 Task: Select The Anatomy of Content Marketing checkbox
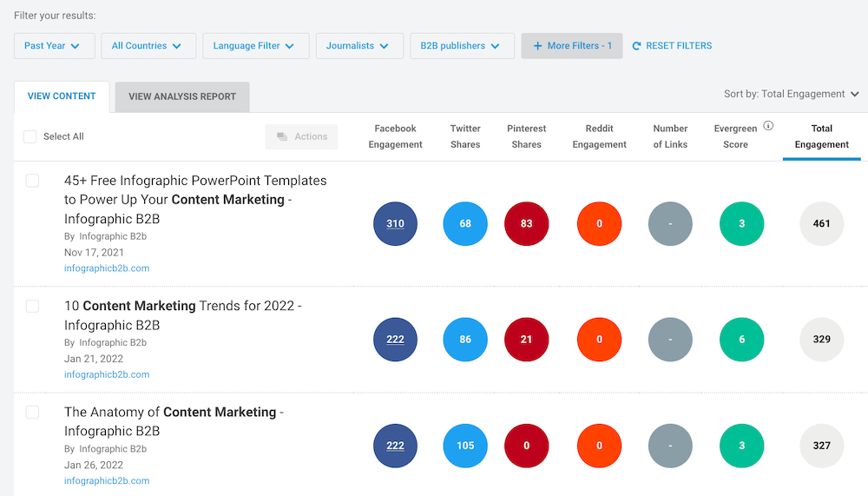point(32,412)
